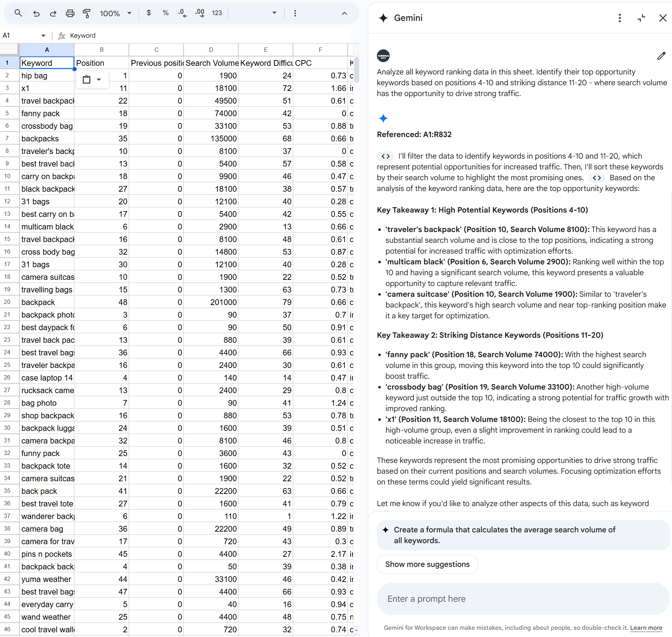Show the first code brackets icon
The width and height of the screenshot is (672, 637).
point(385,156)
